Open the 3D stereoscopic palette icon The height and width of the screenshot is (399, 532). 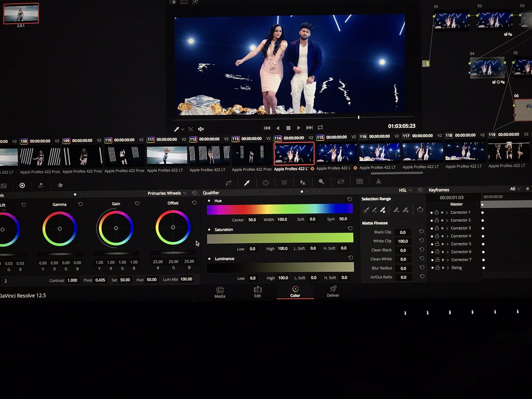(360, 181)
